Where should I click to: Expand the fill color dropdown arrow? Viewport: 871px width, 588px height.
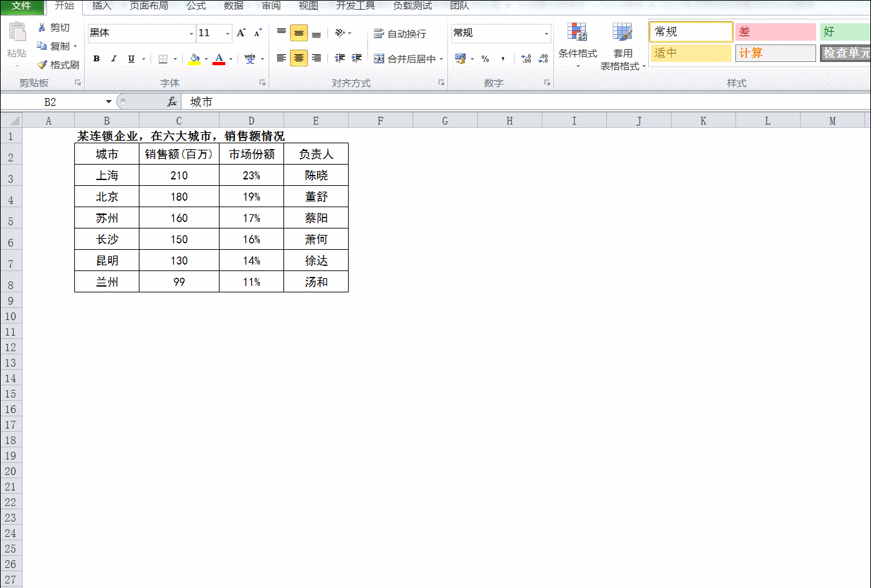(x=206, y=59)
